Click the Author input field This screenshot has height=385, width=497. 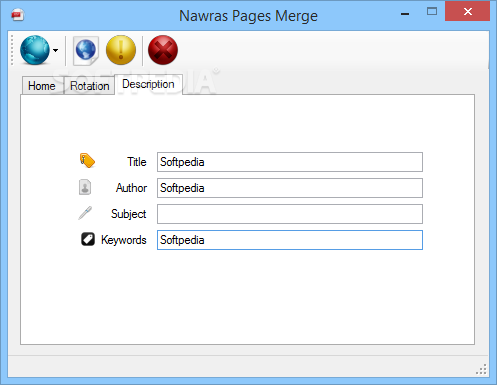tap(290, 188)
